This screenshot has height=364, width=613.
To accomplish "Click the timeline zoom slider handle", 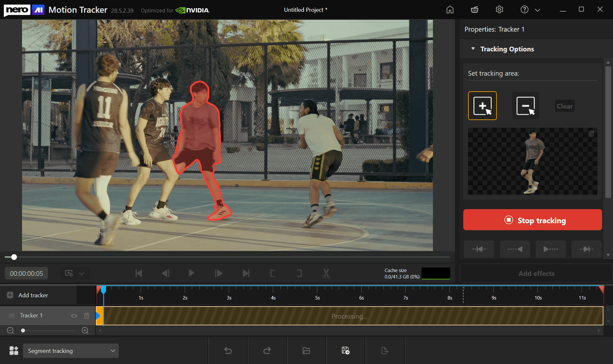I will (23, 330).
